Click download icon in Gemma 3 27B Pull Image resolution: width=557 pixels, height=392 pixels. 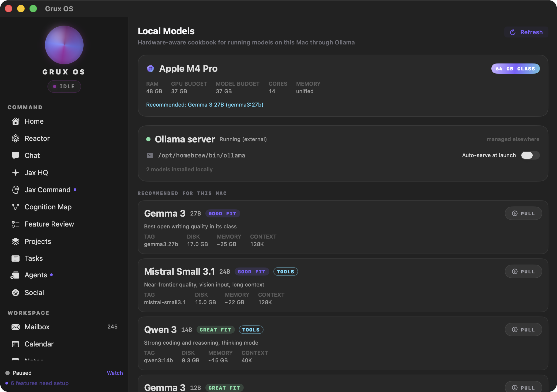[515, 213]
